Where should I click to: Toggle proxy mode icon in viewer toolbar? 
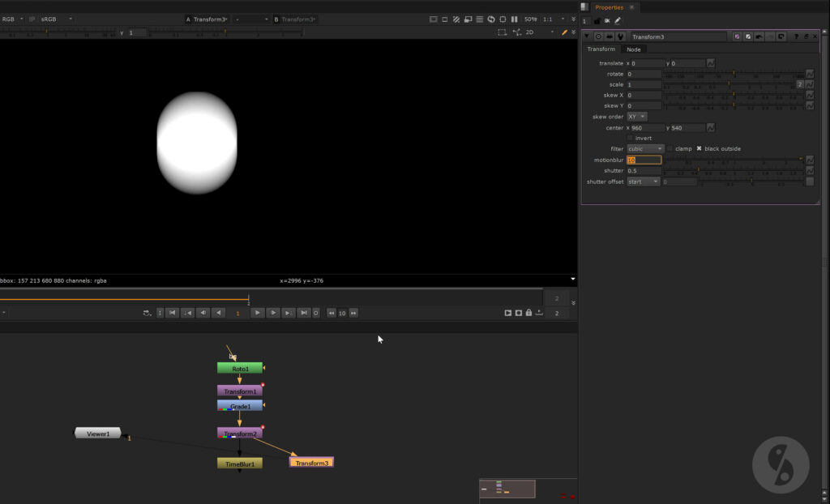[468, 19]
